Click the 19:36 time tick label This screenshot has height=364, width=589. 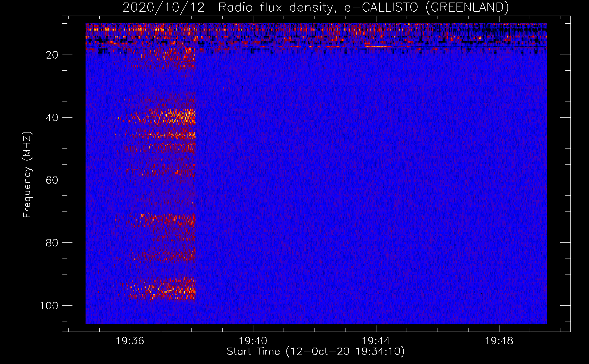tap(130, 341)
